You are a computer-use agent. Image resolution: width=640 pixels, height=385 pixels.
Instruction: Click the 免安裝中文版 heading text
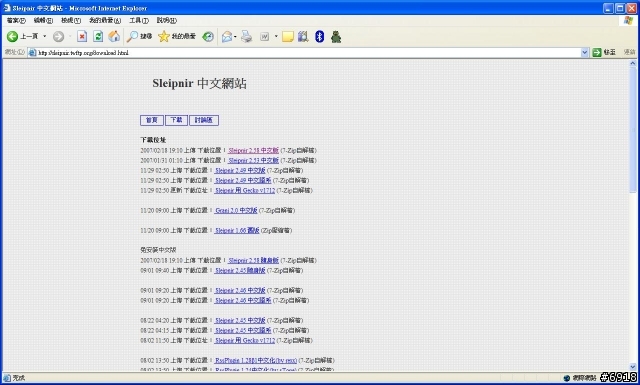click(158, 250)
